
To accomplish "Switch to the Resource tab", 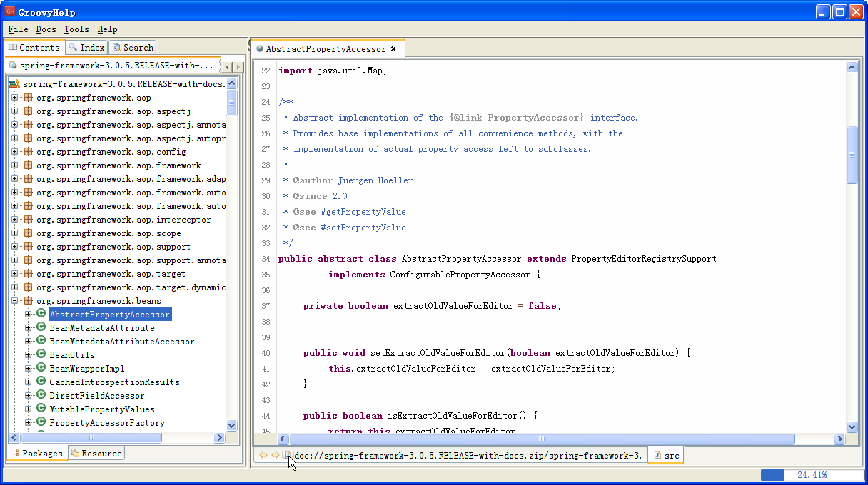I will click(96, 454).
